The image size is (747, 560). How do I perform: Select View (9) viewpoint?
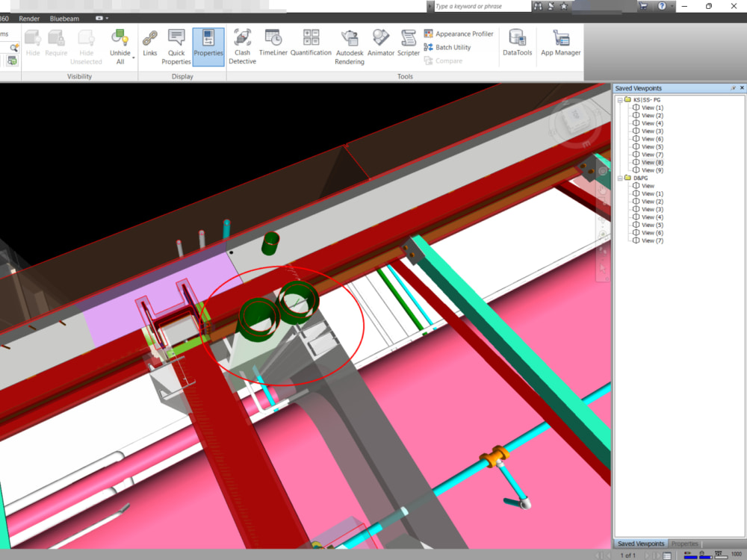tap(652, 170)
